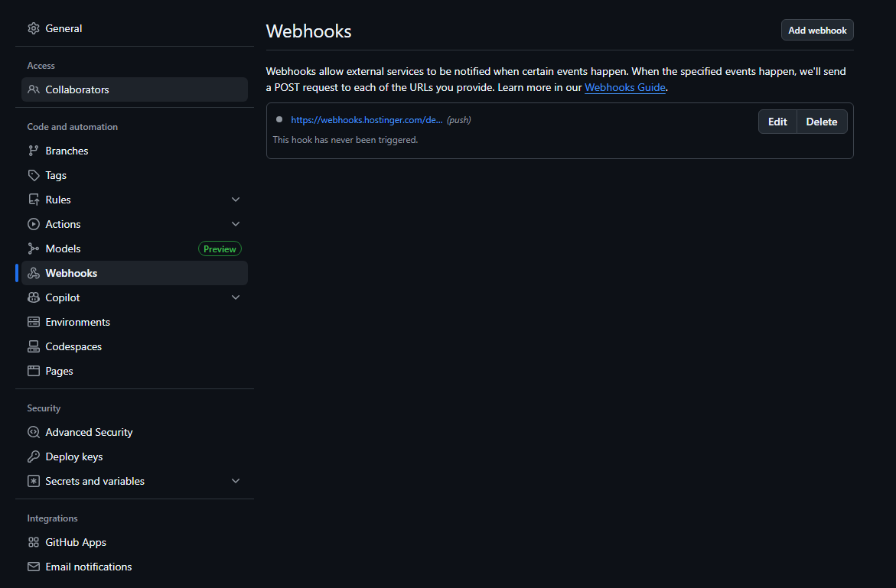Collapse the Copilot section
The image size is (896, 588).
[x=236, y=297]
